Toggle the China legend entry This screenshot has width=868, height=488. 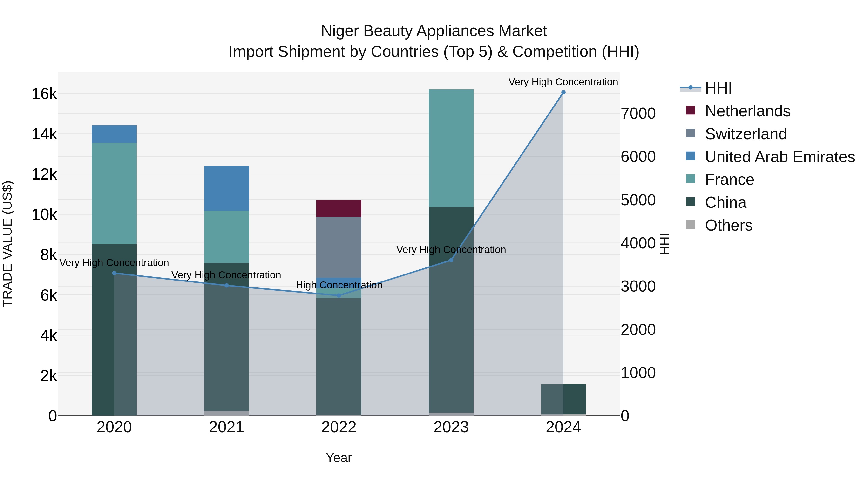tap(716, 202)
